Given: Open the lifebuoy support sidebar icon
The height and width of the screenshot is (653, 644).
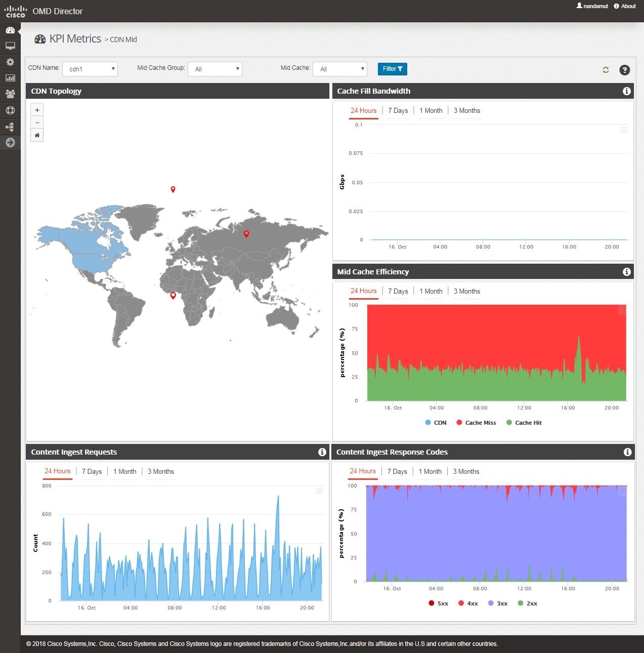Looking at the screenshot, I should (x=10, y=110).
